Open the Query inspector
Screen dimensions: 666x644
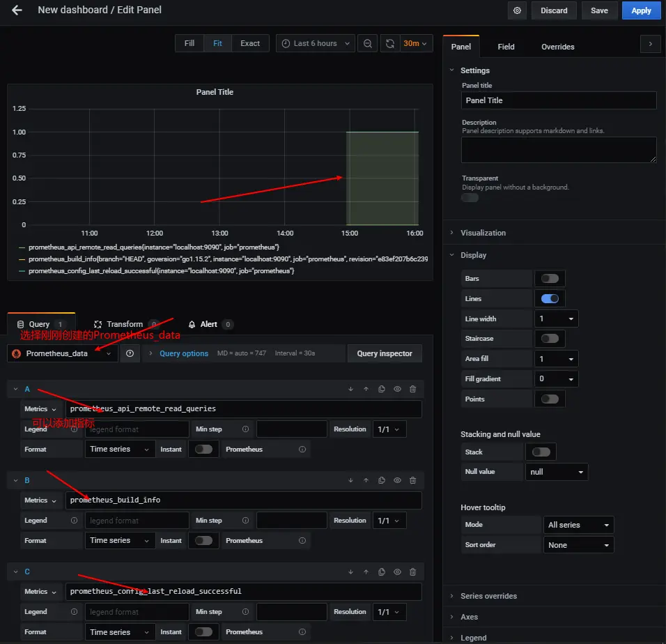(385, 353)
